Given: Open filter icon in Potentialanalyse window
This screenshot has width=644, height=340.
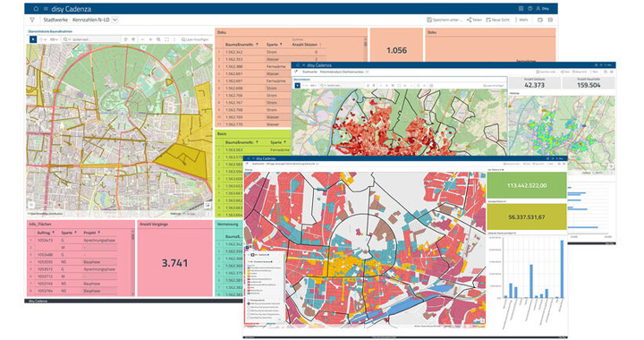Looking at the screenshot, I should [296, 72].
